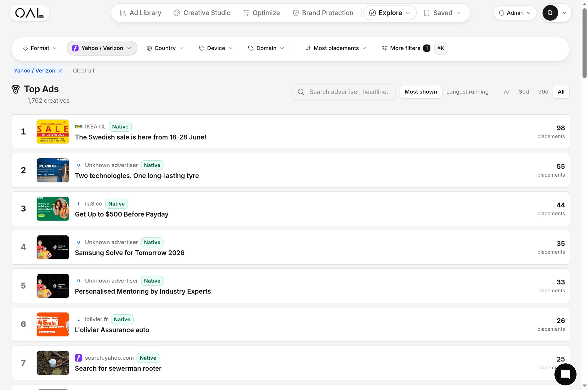
Task: Open the Admin dropdown
Action: pyautogui.click(x=515, y=13)
